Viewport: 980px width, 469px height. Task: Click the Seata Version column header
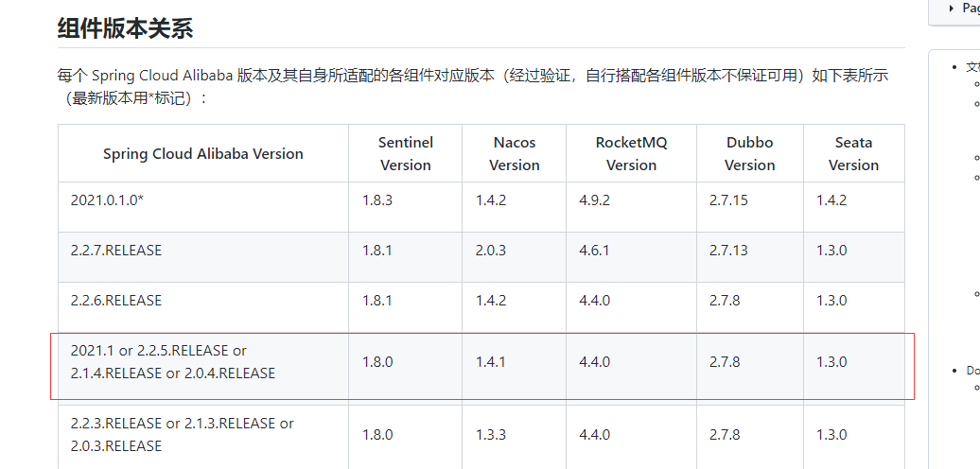[x=854, y=153]
